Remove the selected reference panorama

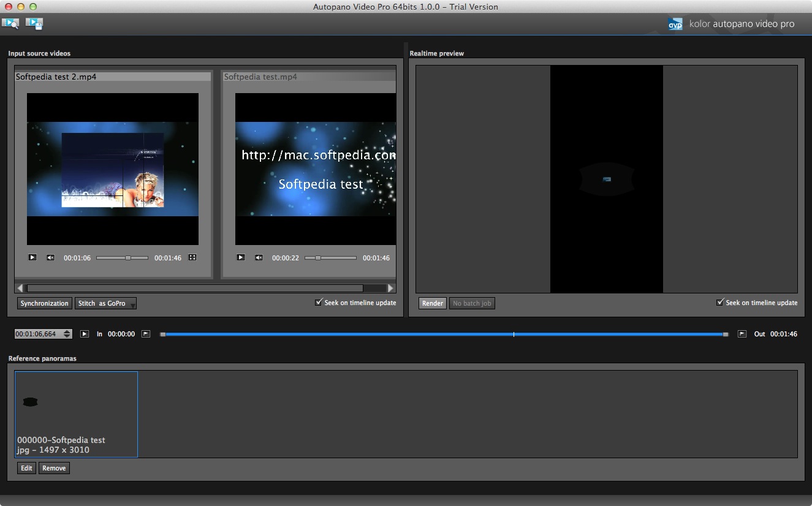tap(54, 468)
